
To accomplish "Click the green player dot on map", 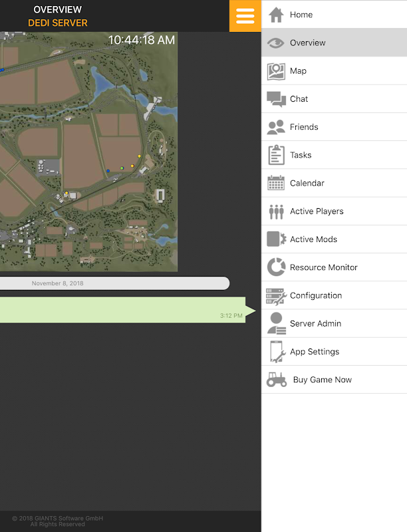I will pos(122,168).
